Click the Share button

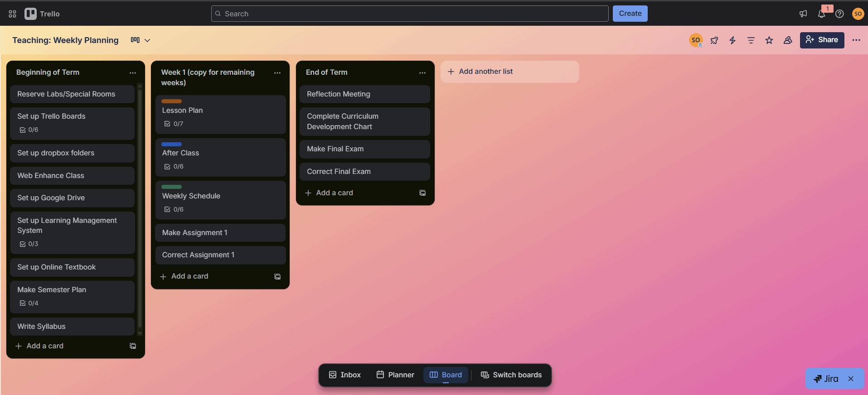pyautogui.click(x=822, y=40)
